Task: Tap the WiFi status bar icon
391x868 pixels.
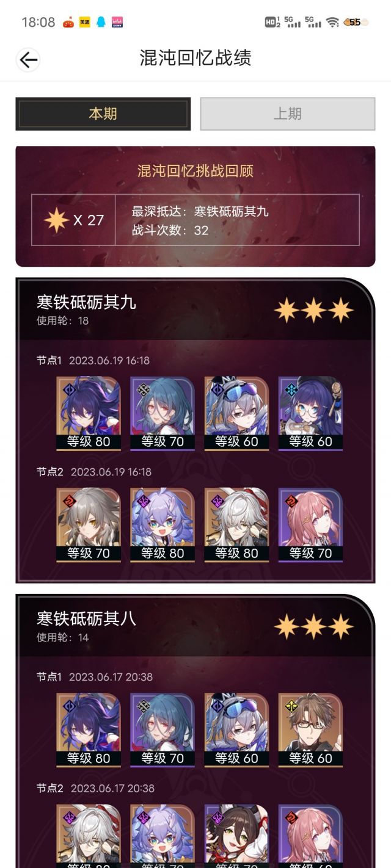Action: pyautogui.click(x=332, y=22)
